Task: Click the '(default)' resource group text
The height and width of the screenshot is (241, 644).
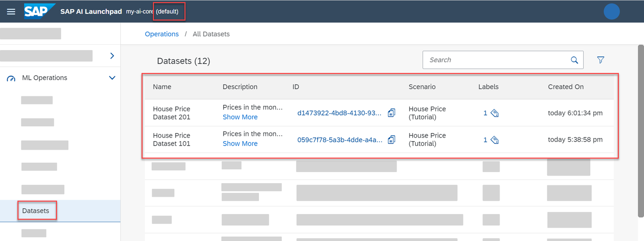Action: (167, 12)
